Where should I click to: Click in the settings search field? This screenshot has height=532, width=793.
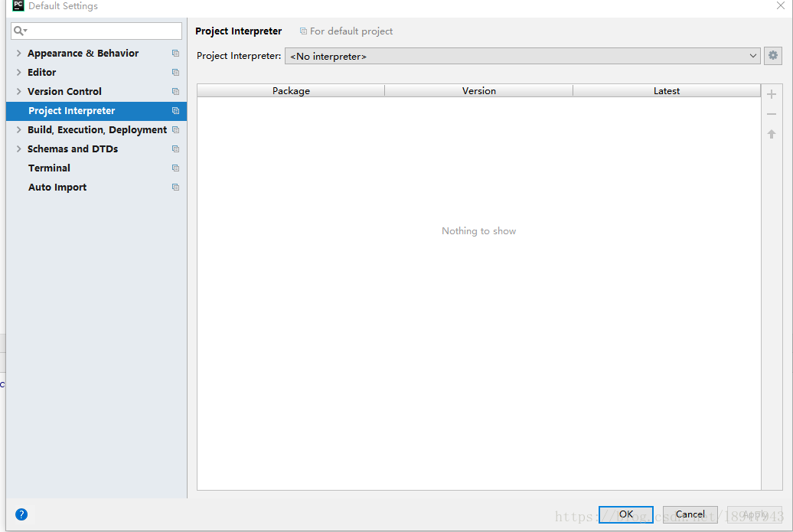click(103, 31)
